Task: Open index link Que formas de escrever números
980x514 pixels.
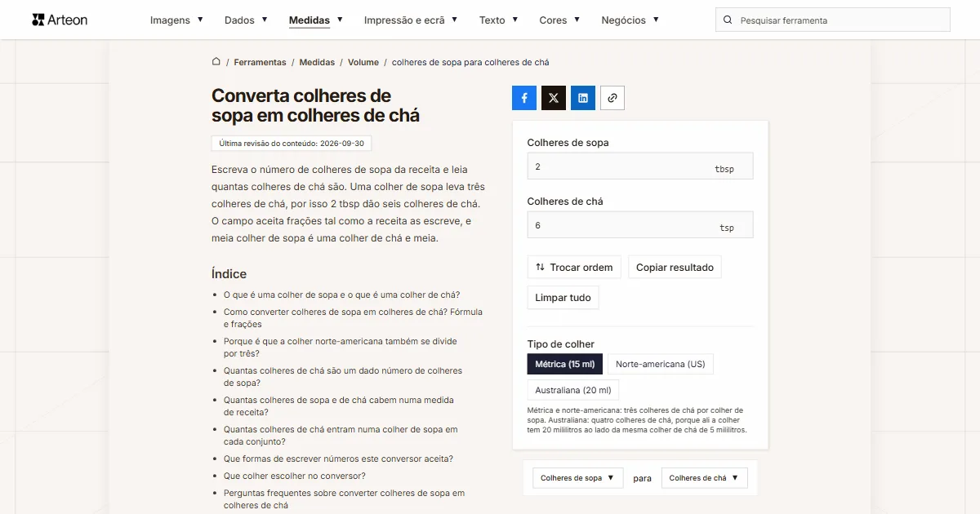Action: [x=338, y=459]
